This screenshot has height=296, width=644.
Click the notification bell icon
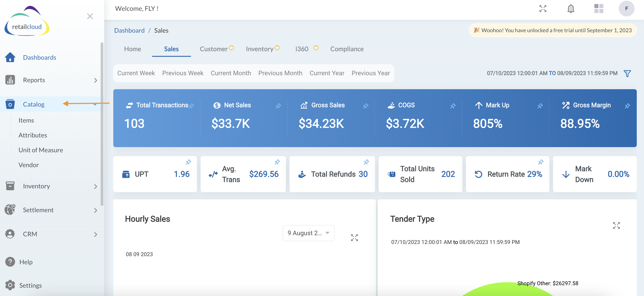point(570,9)
